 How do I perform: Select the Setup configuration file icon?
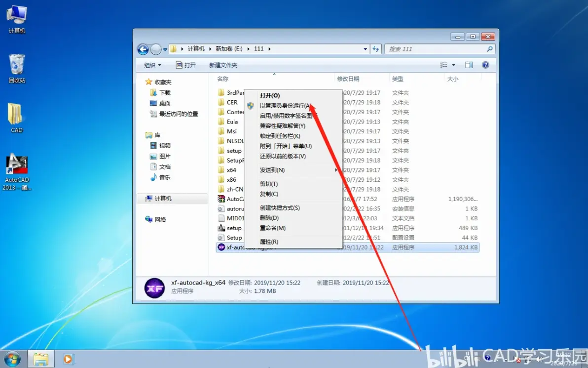pos(221,238)
